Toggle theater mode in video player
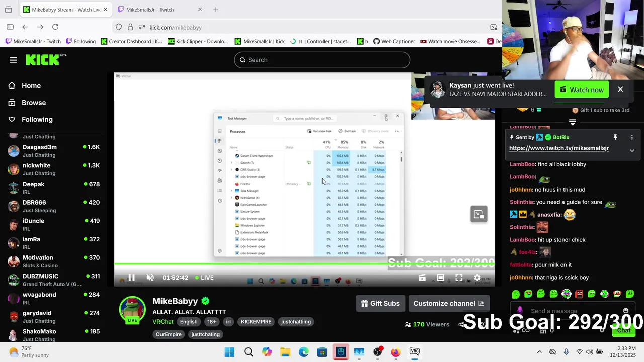Viewport: 644px width, 362px height. tap(440, 278)
